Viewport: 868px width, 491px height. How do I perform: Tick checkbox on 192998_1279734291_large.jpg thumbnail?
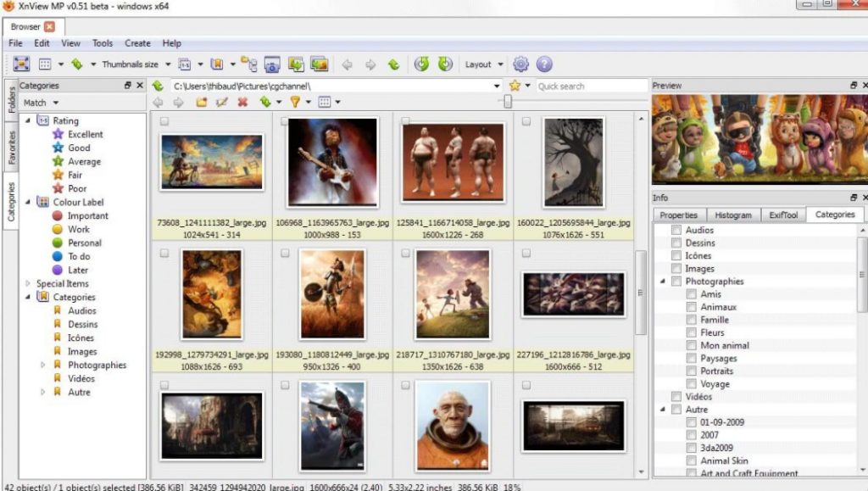pos(164,253)
